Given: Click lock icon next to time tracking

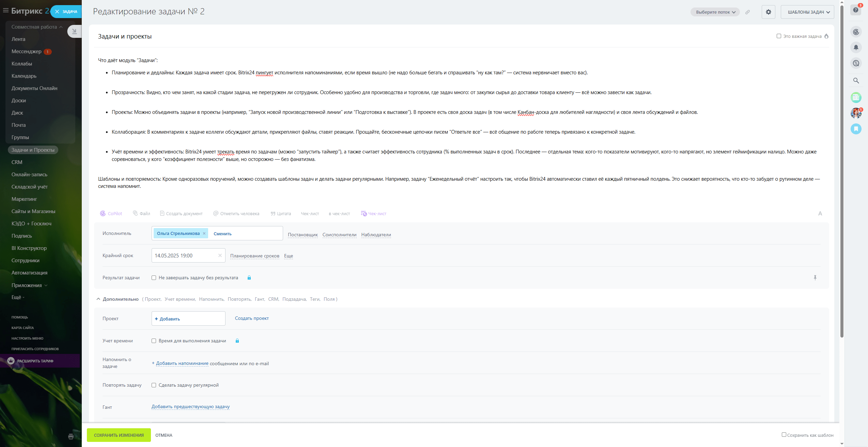Looking at the screenshot, I should [x=237, y=341].
